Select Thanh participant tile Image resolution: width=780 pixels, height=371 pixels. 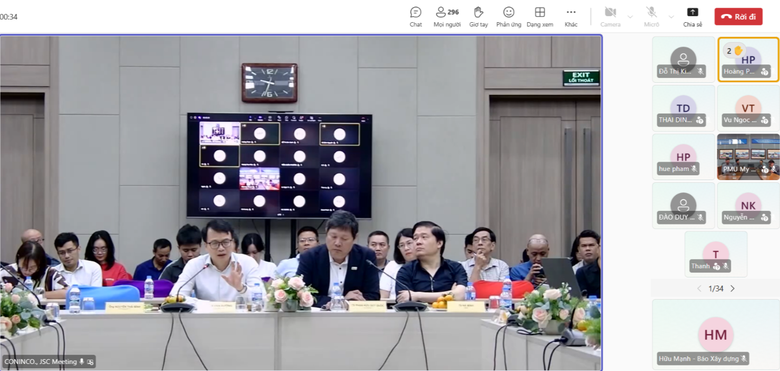[715, 254]
